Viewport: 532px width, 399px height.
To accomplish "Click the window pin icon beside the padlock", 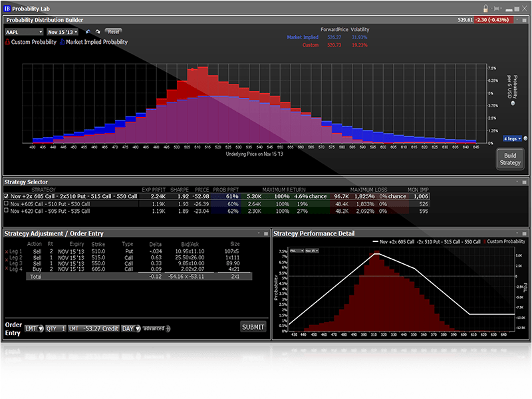I will tap(496, 9).
